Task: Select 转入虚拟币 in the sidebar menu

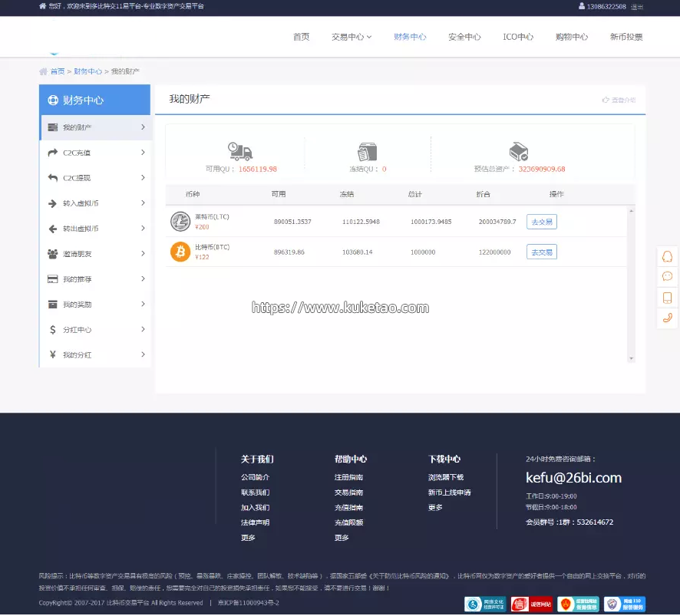Action: coord(81,203)
